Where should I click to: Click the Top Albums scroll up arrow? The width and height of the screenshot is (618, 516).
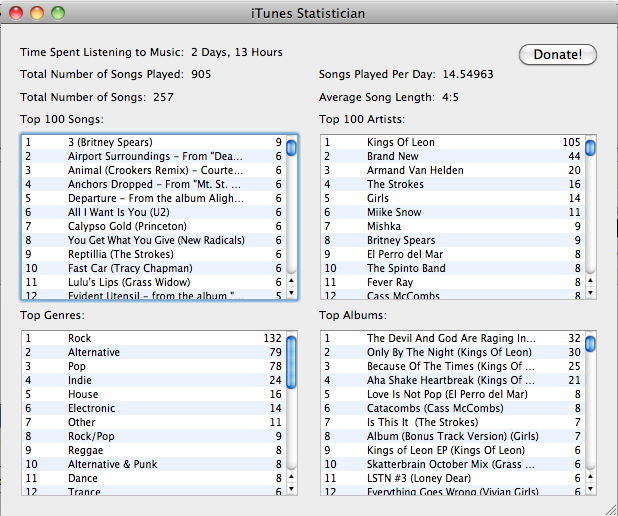pos(590,477)
